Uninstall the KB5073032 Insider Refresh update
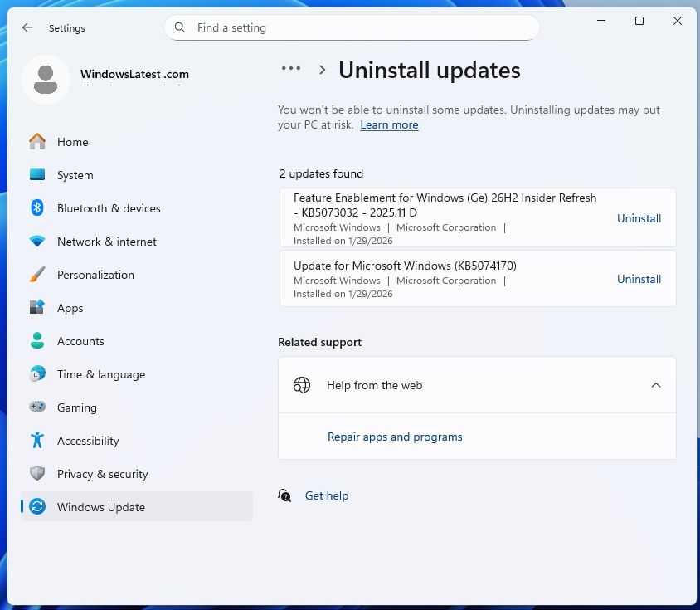 [639, 218]
